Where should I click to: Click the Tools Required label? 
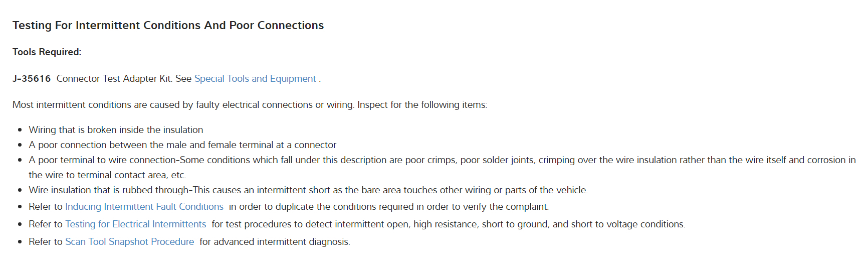click(47, 52)
